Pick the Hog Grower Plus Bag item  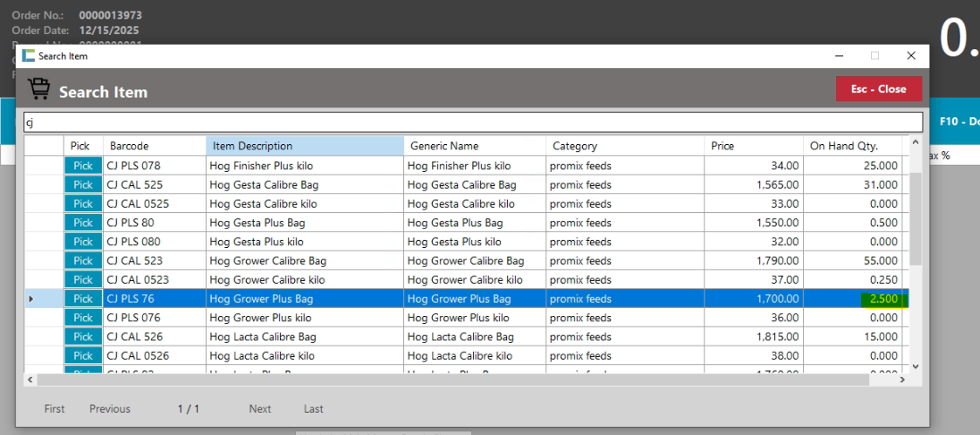(x=83, y=299)
